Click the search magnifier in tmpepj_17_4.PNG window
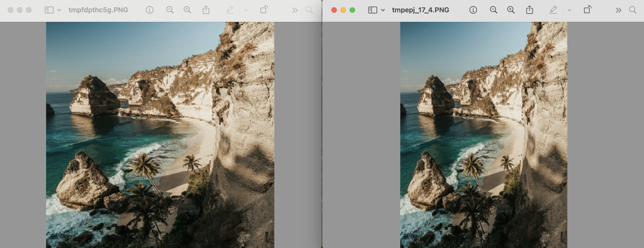 coord(633,10)
